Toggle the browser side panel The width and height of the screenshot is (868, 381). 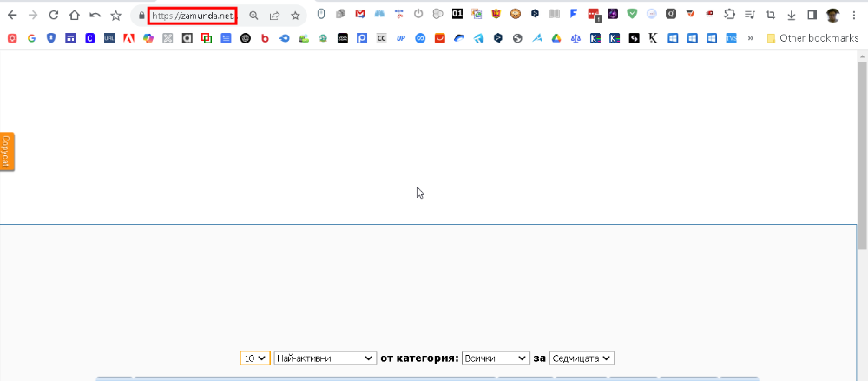coord(812,15)
